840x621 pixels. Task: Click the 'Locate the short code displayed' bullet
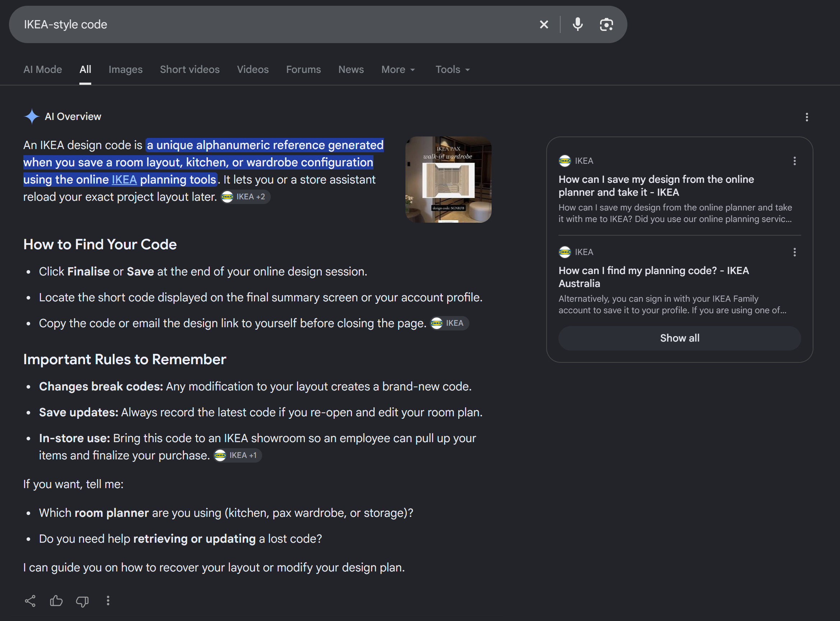coord(261,298)
